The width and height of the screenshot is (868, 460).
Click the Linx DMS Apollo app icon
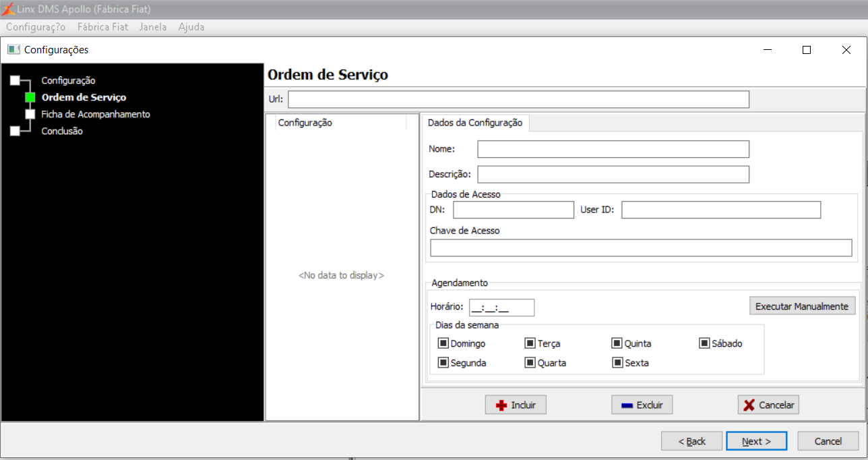pyautogui.click(x=8, y=9)
